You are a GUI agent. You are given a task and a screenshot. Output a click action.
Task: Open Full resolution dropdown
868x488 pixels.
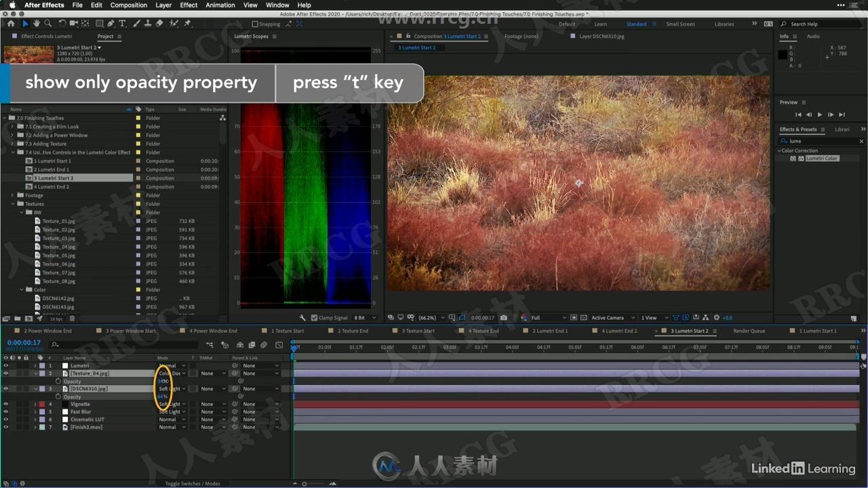click(x=548, y=317)
